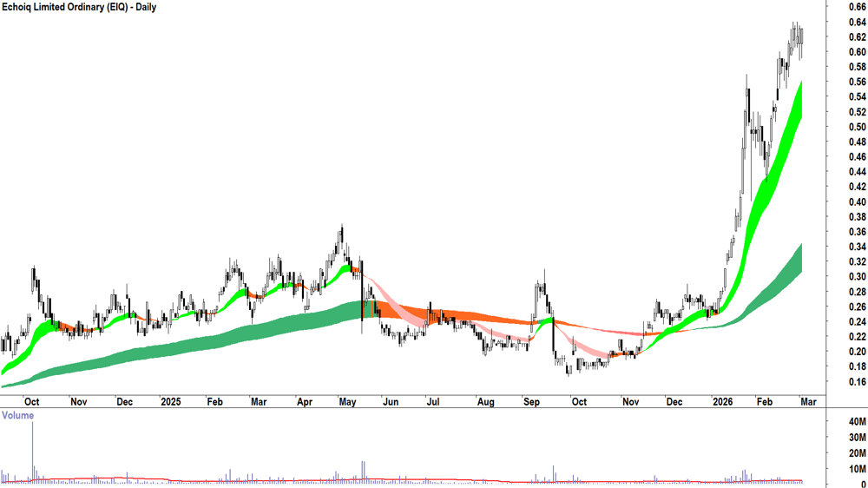Click the tallest volume spike bar near 40M
The image size is (868, 488).
[x=32, y=452]
